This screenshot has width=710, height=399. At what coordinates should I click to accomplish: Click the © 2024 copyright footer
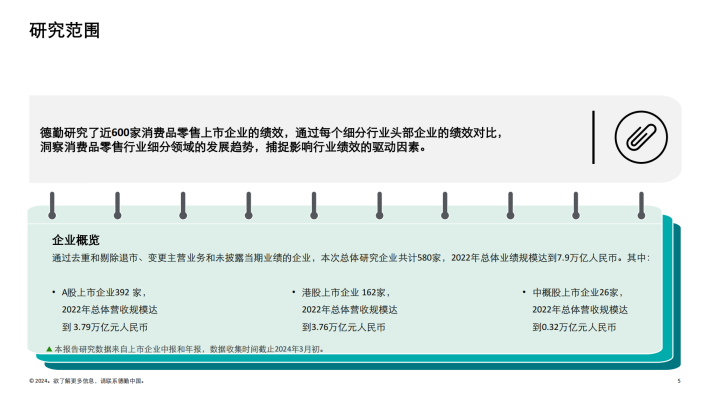coord(86,381)
